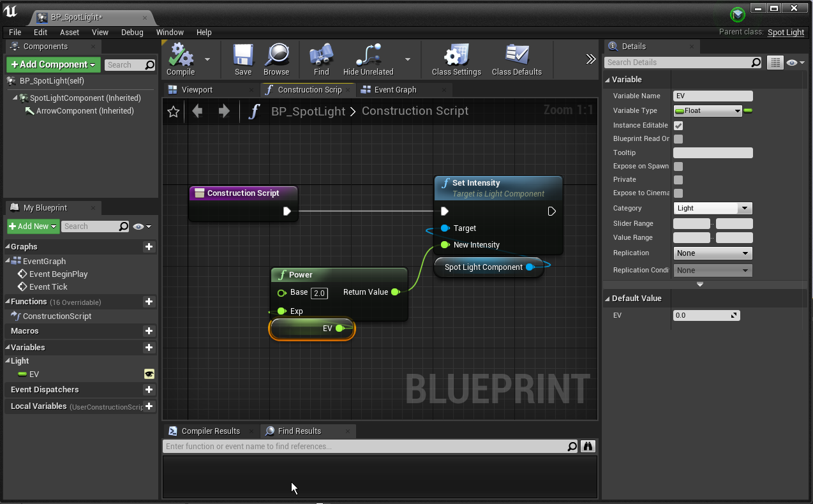
Task: Toggle Hide Unrelated nodes
Action: (368, 59)
